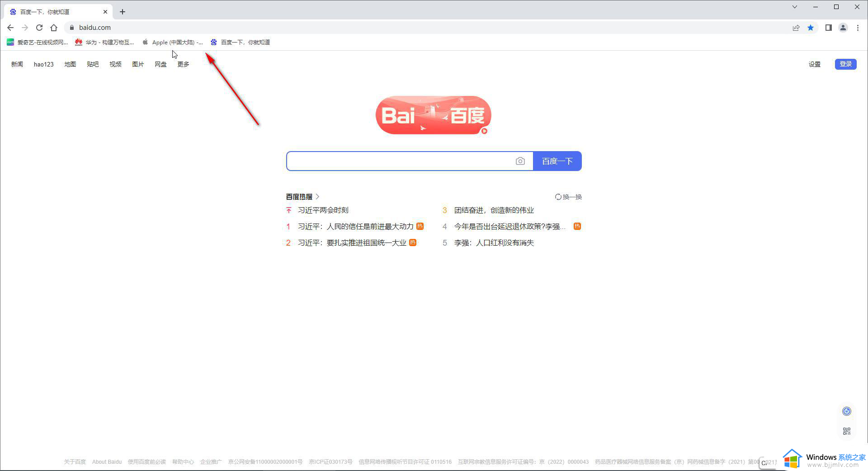The height and width of the screenshot is (471, 868).
Task: Open the 百度热搜 hot search list
Action: pyautogui.click(x=302, y=197)
